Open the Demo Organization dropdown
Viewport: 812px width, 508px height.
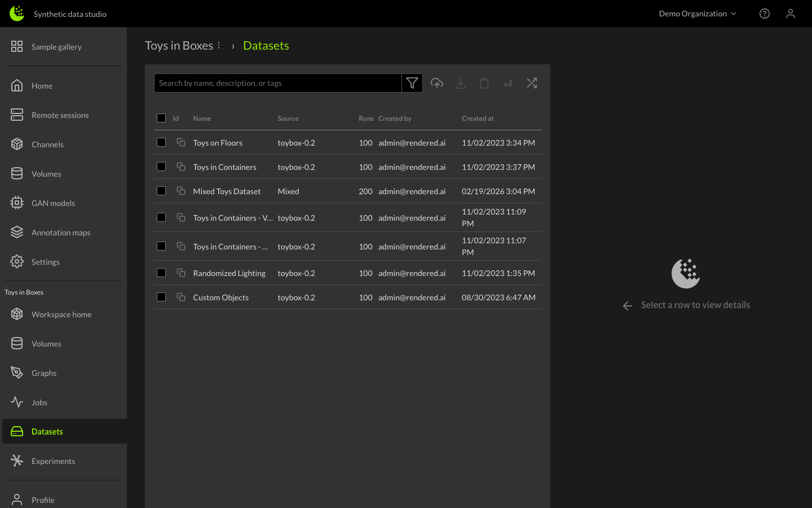pos(698,13)
